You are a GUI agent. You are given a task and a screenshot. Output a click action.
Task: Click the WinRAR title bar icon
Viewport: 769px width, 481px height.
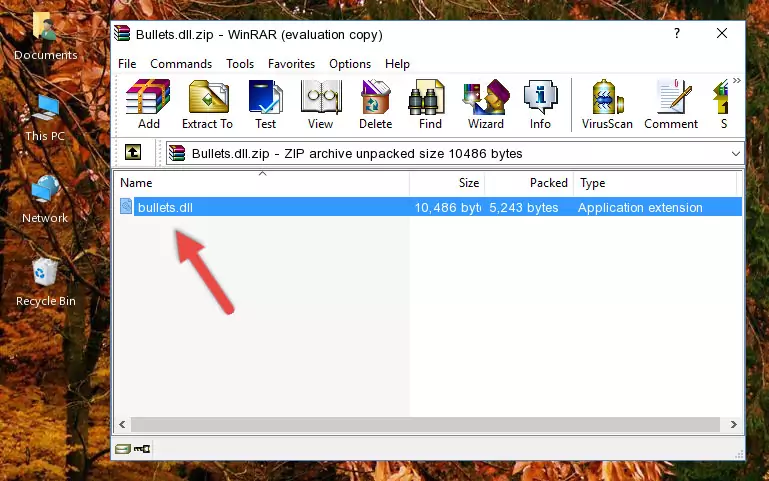click(122, 34)
